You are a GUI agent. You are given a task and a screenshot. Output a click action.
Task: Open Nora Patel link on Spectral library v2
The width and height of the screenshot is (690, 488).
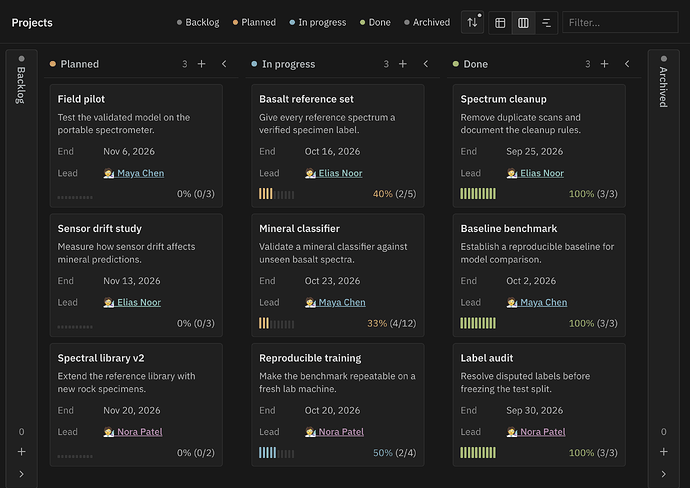[x=140, y=432]
